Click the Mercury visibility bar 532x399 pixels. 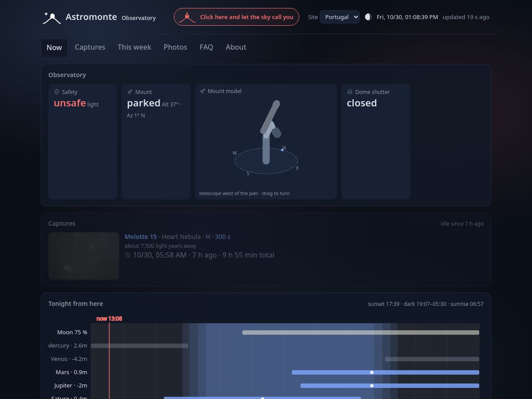point(140,346)
